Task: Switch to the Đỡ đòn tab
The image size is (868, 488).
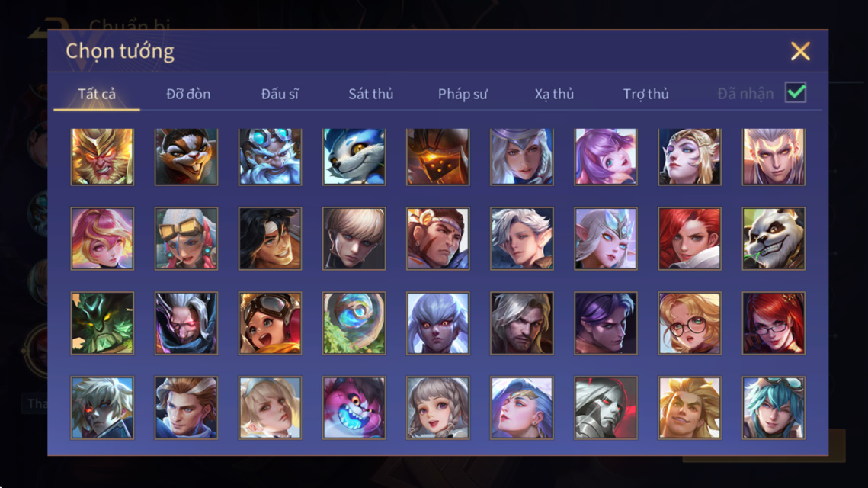Action: pos(188,94)
